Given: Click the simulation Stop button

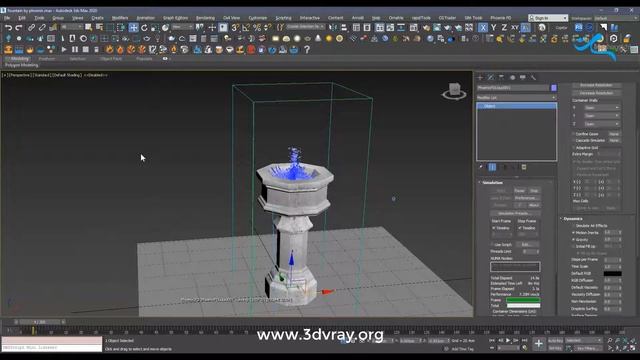Looking at the screenshot, I should (534, 191).
